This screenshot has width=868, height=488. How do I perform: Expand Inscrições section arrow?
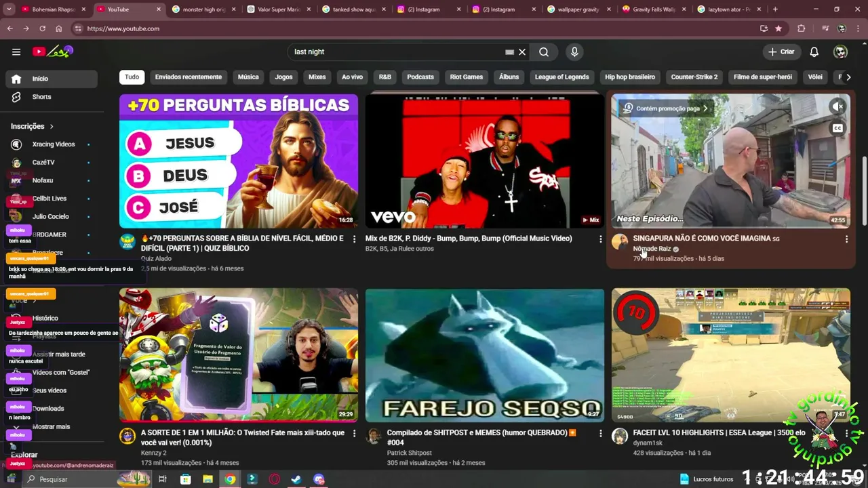point(52,126)
